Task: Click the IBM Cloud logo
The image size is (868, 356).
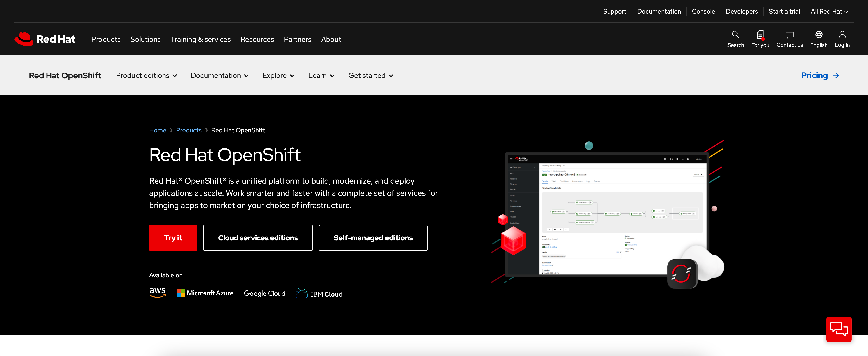Action: pos(319,294)
